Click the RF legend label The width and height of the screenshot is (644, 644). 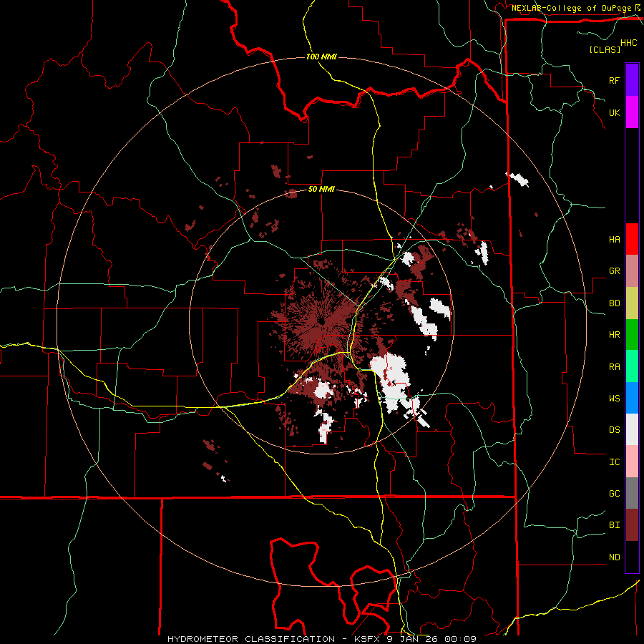(x=614, y=80)
